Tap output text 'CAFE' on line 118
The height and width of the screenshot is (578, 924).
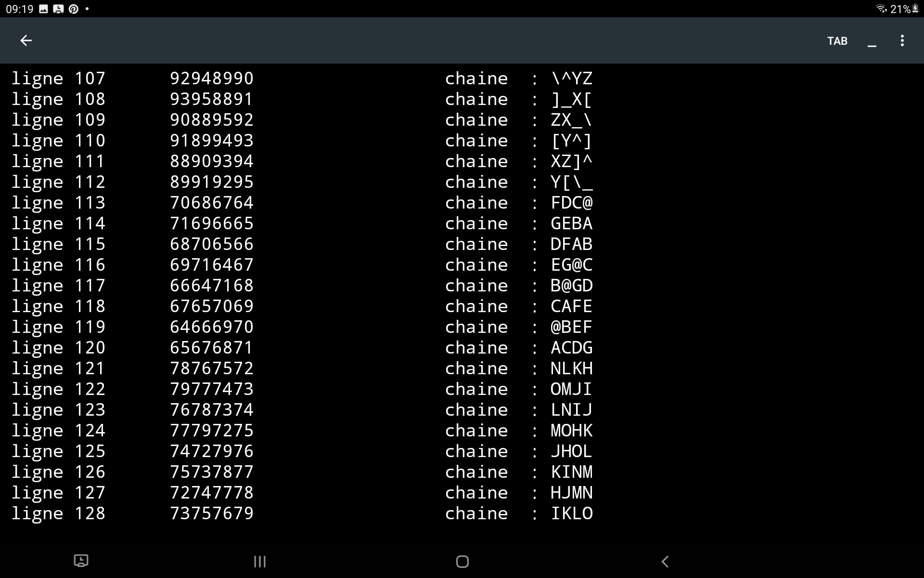571,306
